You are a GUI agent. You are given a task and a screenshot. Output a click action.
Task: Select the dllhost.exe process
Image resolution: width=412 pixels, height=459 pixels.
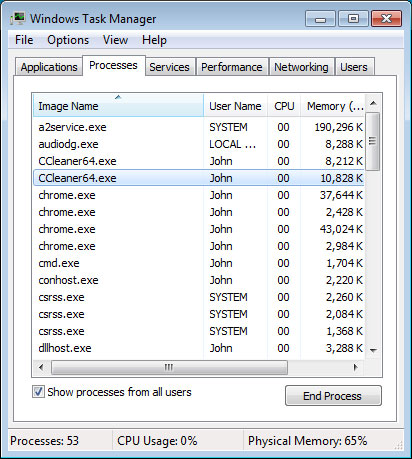(x=199, y=348)
